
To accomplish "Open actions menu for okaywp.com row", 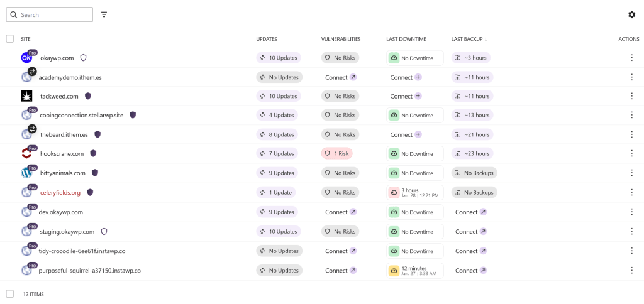I will point(631,58).
